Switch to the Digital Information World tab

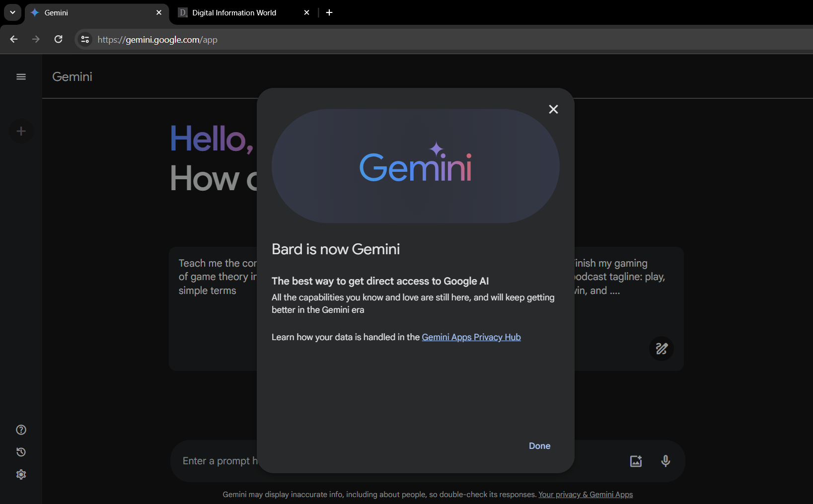[244, 13]
